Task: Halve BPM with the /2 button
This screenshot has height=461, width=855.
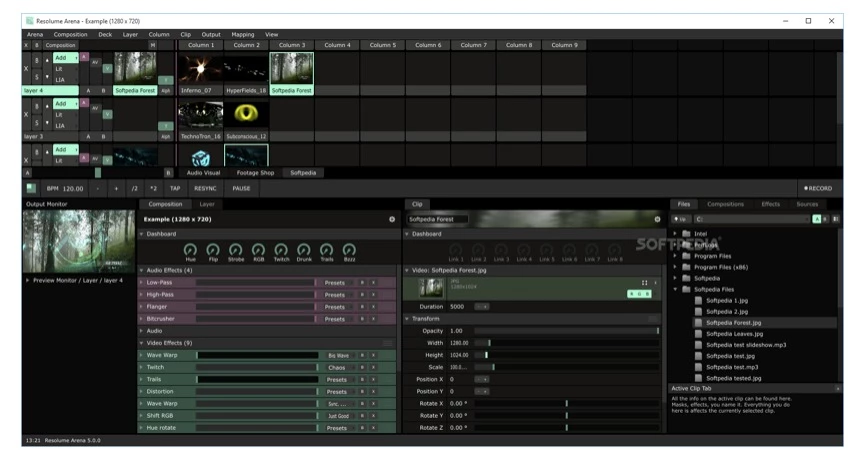Action: pos(134,189)
